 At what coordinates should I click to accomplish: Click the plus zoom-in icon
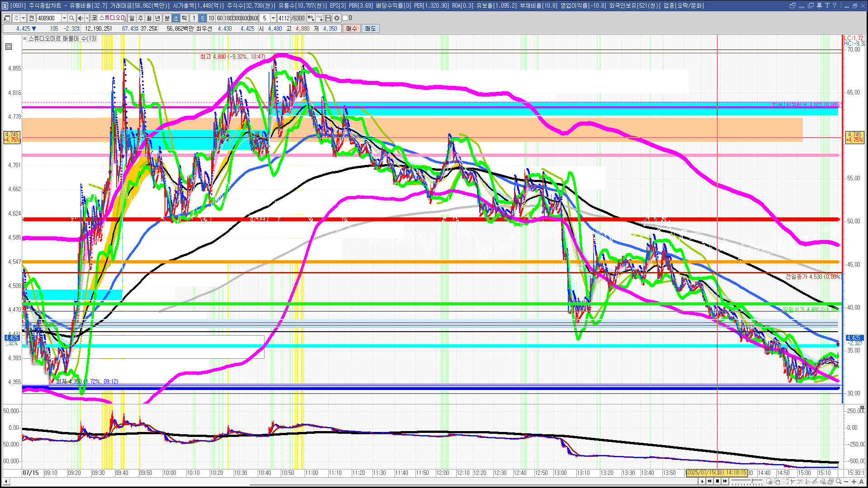854,482
